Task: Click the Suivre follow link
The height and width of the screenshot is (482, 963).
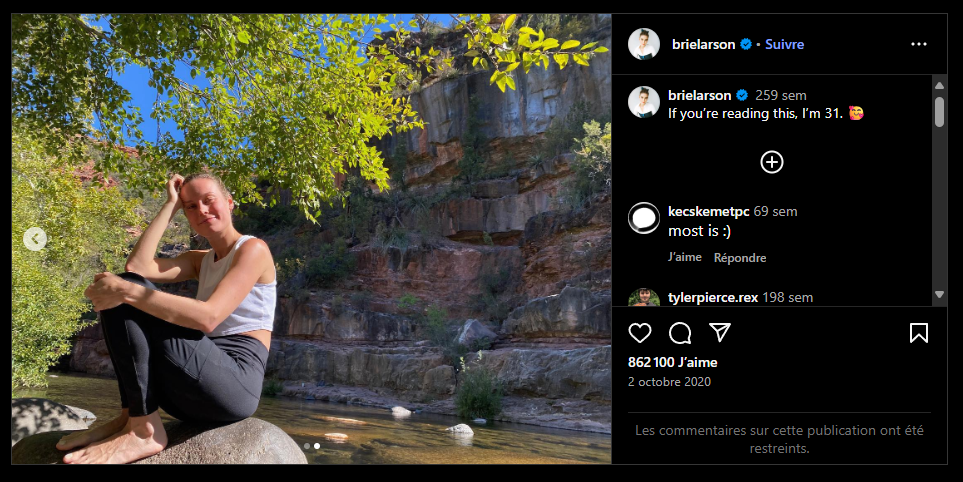Action: tap(784, 44)
